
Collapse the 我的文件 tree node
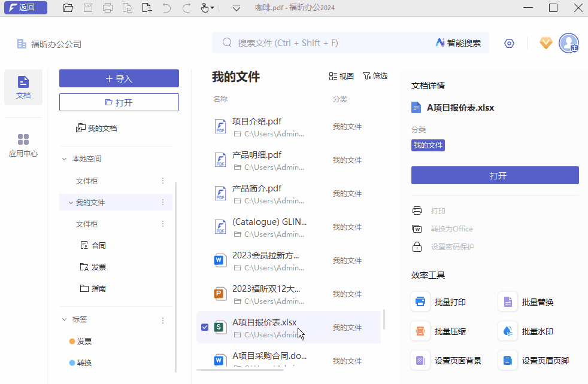click(71, 202)
